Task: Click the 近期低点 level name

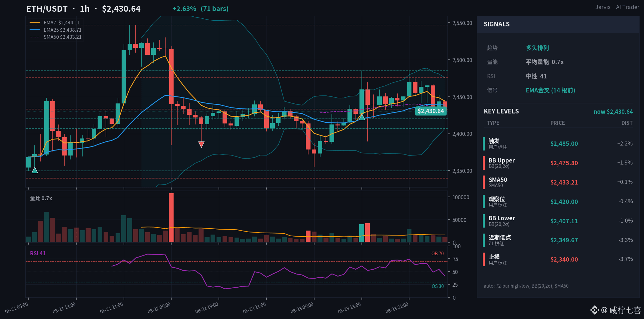Action: pos(500,238)
